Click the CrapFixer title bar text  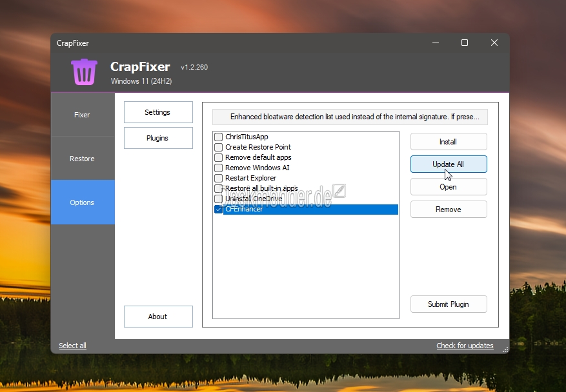pos(72,43)
